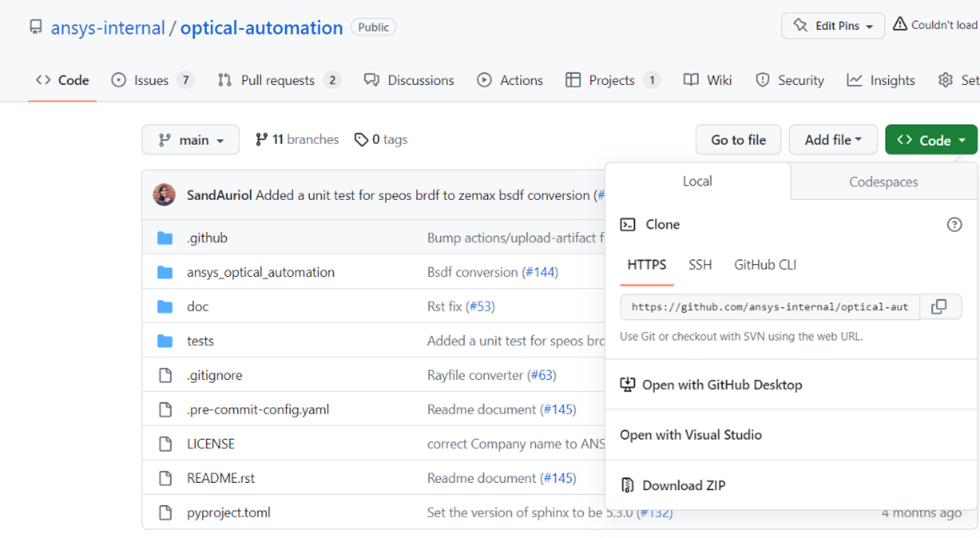The image size is (980, 538).
Task: Open pull request #53 link
Action: coord(480,306)
